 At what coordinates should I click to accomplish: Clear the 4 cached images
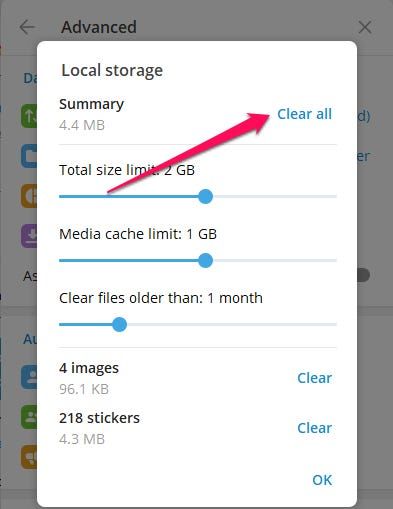click(x=314, y=378)
